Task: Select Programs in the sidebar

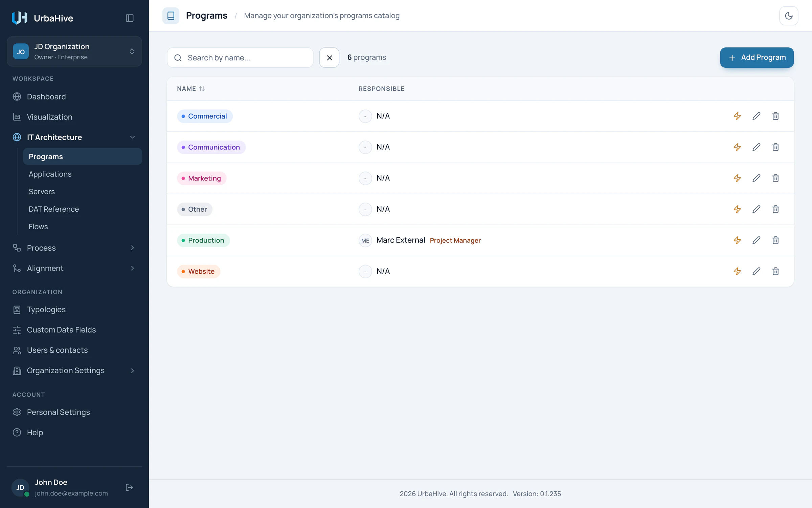Action: pyautogui.click(x=83, y=156)
